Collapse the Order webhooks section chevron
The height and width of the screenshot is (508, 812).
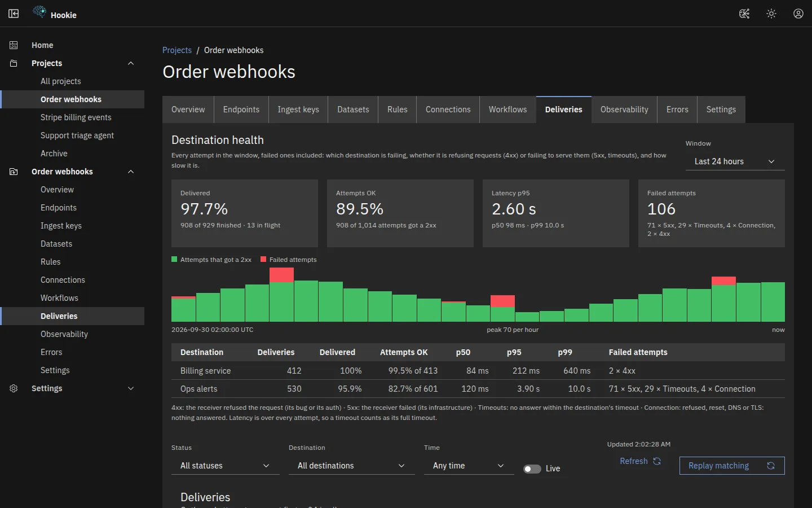tap(131, 172)
